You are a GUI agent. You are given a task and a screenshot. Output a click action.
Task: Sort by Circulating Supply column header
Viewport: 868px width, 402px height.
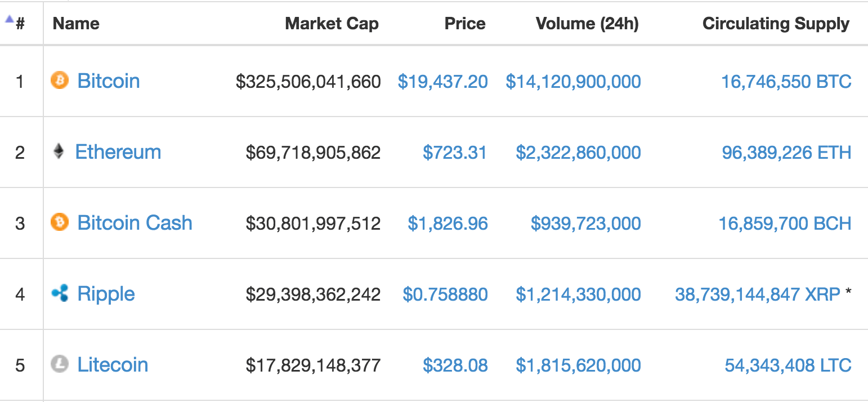coord(776,24)
